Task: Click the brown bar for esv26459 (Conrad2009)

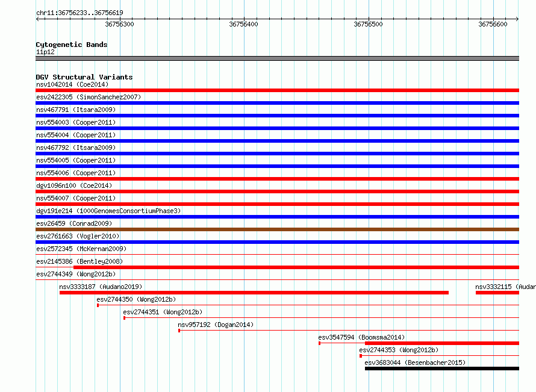Action: (277, 229)
